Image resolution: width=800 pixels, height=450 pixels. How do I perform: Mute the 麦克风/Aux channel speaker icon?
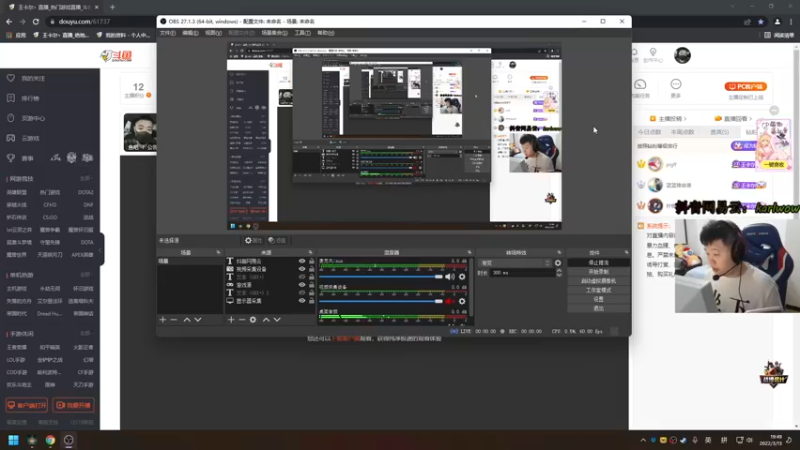tap(449, 277)
